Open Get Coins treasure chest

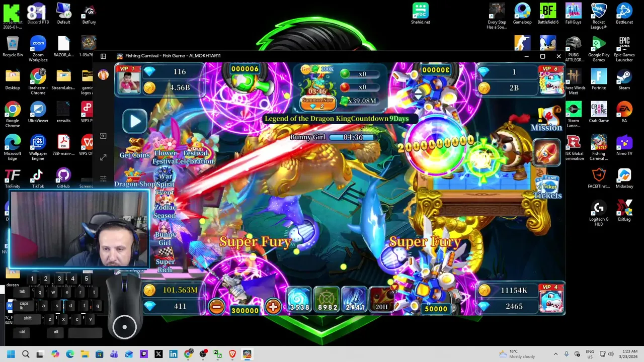pos(134,149)
